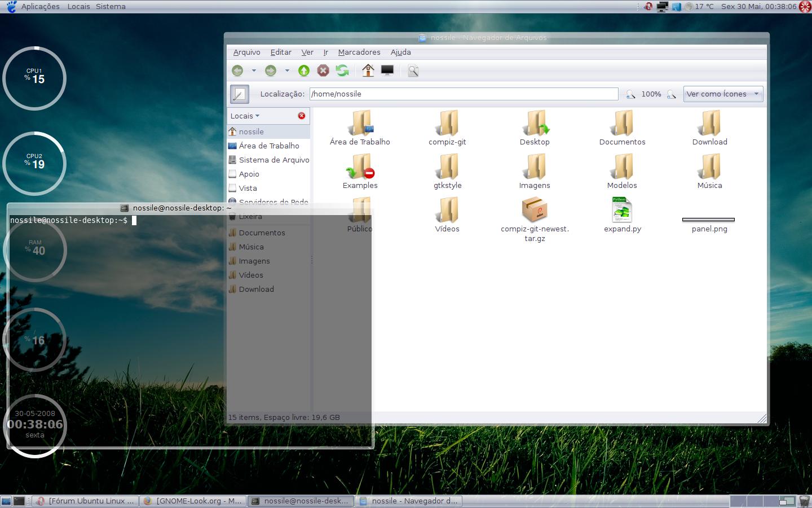Click the terminal command prompt area

point(191,330)
